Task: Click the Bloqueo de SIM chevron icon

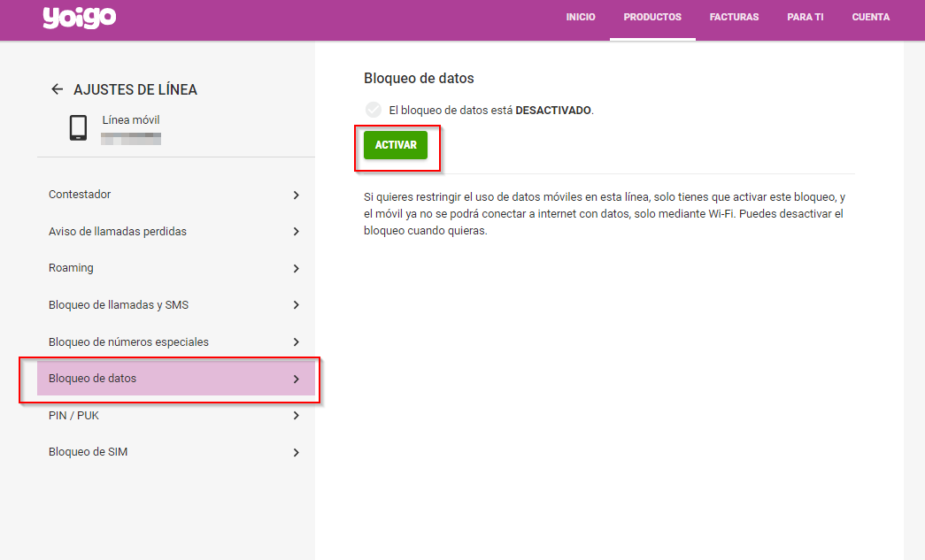Action: (x=296, y=452)
